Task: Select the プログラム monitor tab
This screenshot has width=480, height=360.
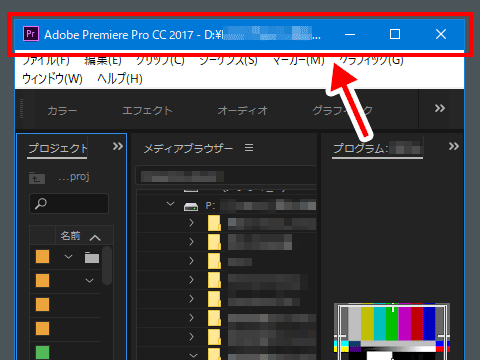Action: 377,148
